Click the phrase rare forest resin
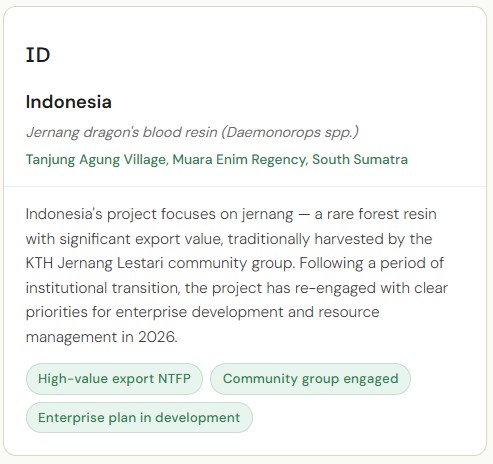 click(x=382, y=214)
